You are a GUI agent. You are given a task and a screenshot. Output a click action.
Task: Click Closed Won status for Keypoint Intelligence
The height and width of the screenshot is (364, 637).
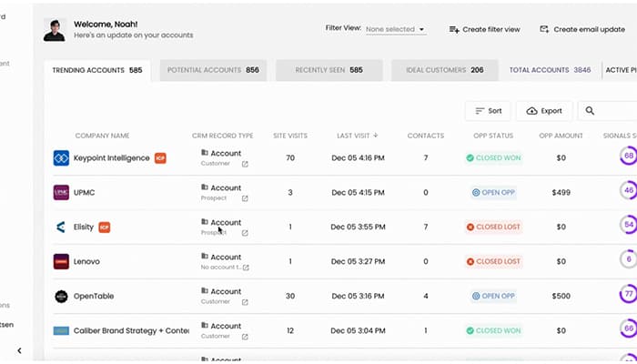pos(493,158)
